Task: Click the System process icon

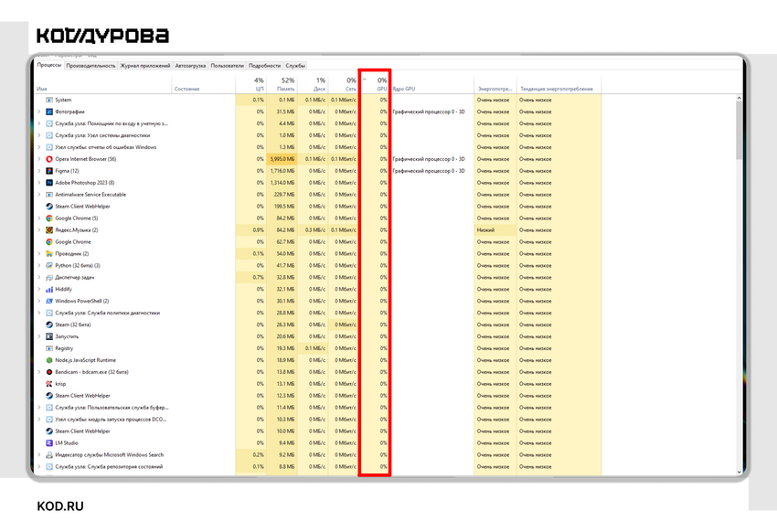Action: 49,100
